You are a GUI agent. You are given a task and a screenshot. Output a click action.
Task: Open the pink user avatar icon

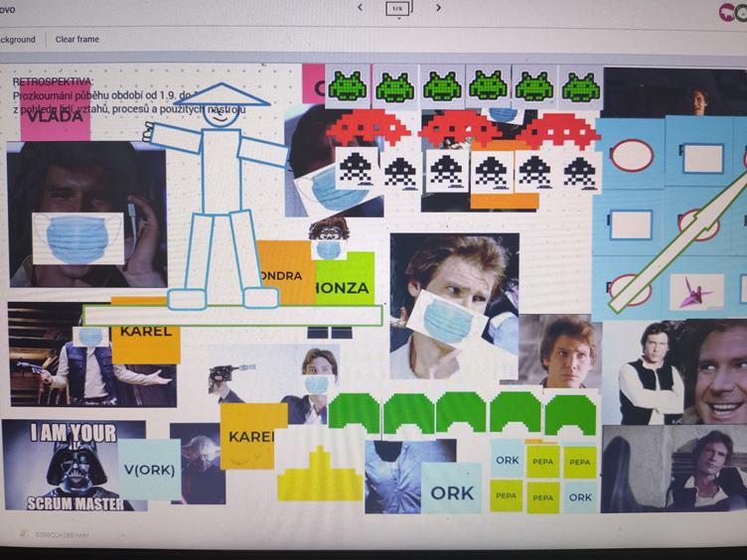pos(726,12)
